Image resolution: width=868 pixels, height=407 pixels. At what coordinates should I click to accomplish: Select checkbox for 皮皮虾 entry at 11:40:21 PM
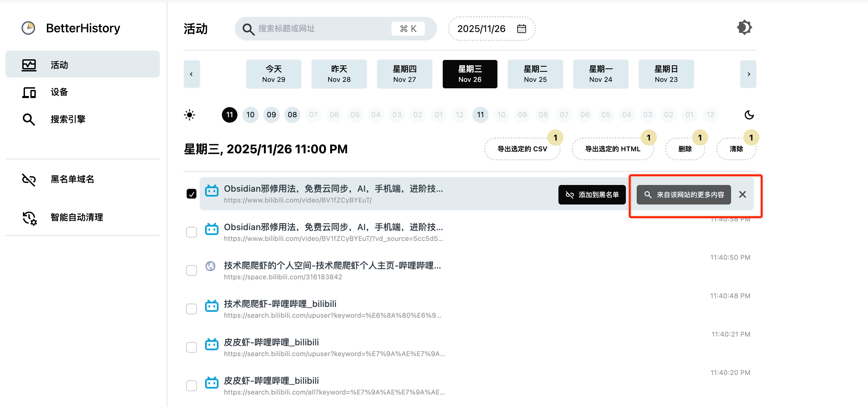192,347
